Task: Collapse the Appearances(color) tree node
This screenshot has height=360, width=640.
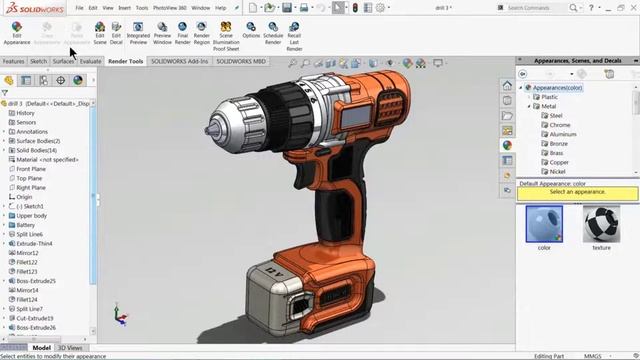Action: (521, 88)
